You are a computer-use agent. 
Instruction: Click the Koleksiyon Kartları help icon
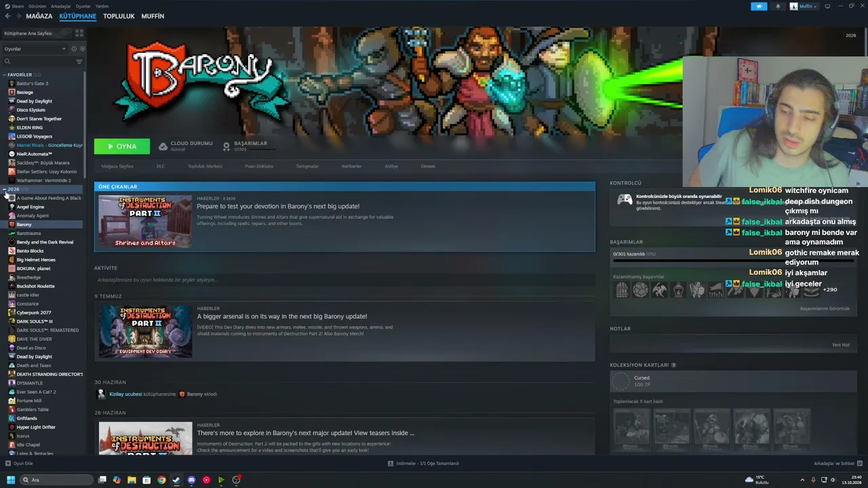[x=673, y=365]
